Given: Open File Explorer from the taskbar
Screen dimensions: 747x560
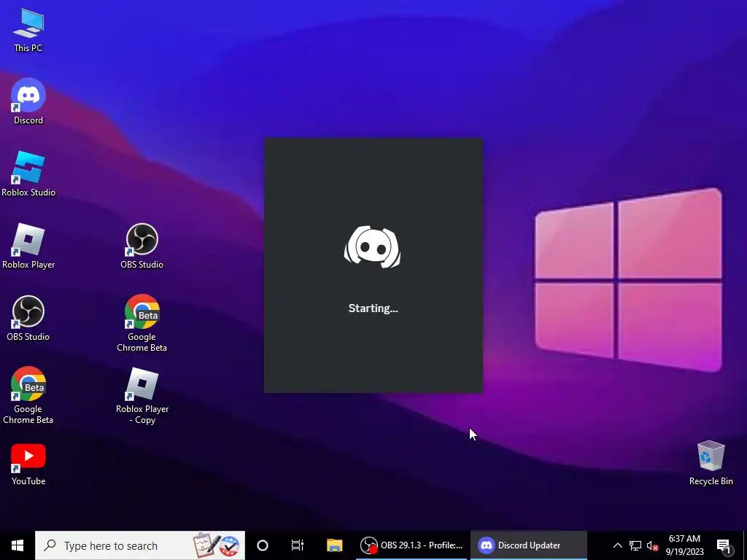Looking at the screenshot, I should coord(334,545).
